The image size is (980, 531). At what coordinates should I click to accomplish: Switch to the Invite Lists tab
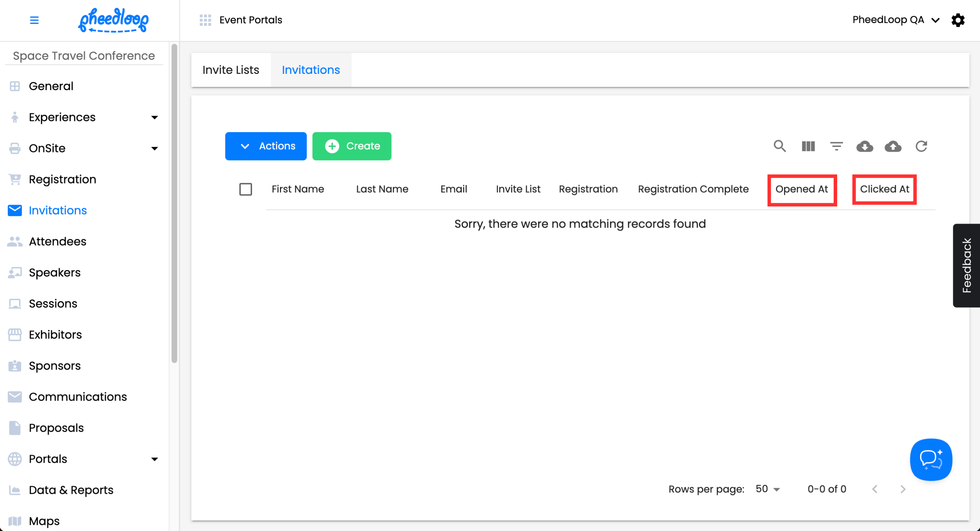(231, 70)
